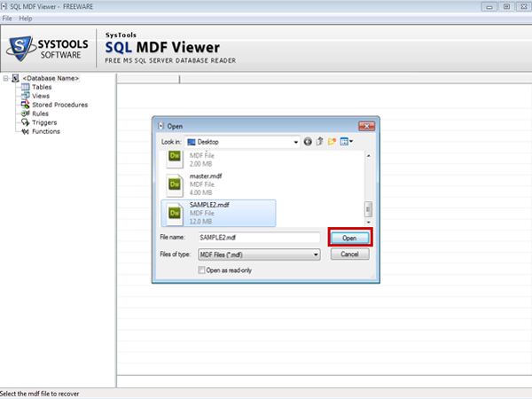Click the file list scrollbar thumb
The width and height of the screenshot is (532, 399).
369,209
